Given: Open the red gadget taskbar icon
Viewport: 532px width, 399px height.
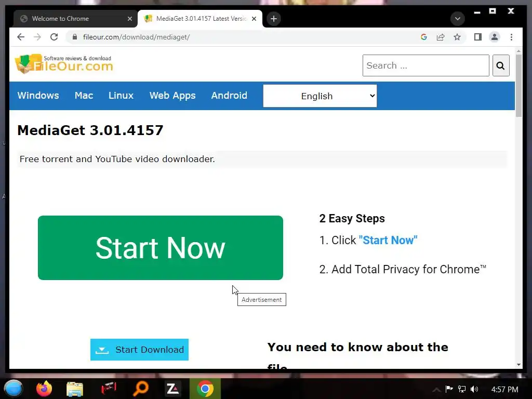Looking at the screenshot, I should (x=109, y=389).
